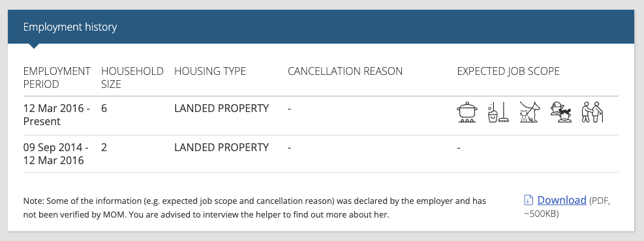
Task: Click the Household Size column header
Action: click(132, 78)
